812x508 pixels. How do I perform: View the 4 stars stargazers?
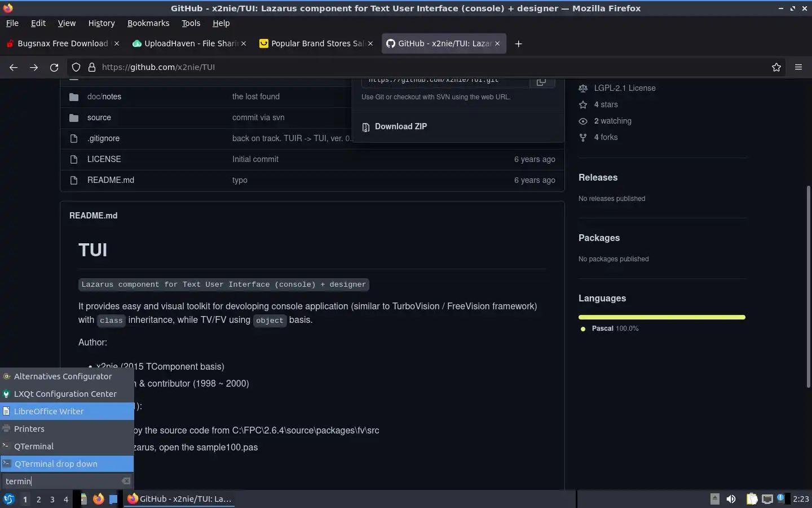606,104
